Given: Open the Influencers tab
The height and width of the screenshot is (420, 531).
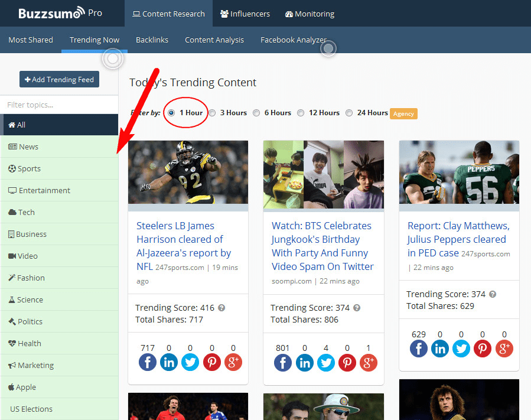Looking at the screenshot, I should (x=245, y=14).
